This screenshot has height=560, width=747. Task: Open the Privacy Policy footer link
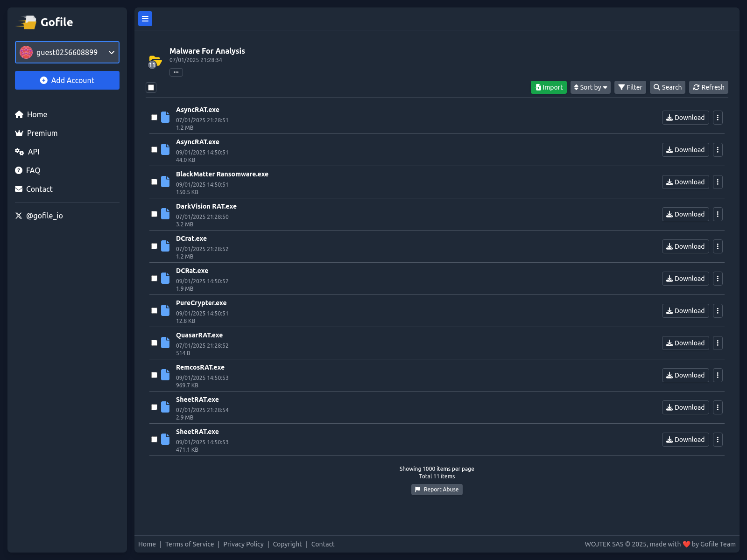tap(243, 544)
